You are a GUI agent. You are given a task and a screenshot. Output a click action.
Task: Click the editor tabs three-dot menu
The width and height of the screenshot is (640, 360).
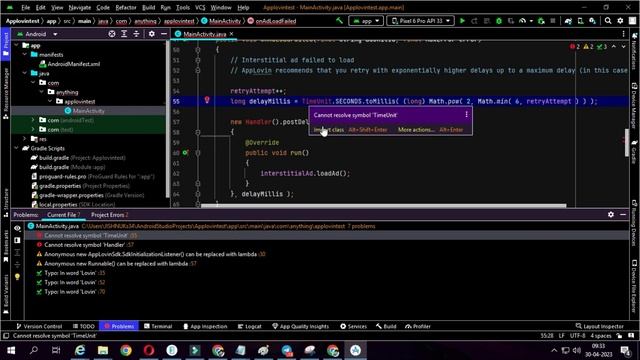tap(623, 34)
